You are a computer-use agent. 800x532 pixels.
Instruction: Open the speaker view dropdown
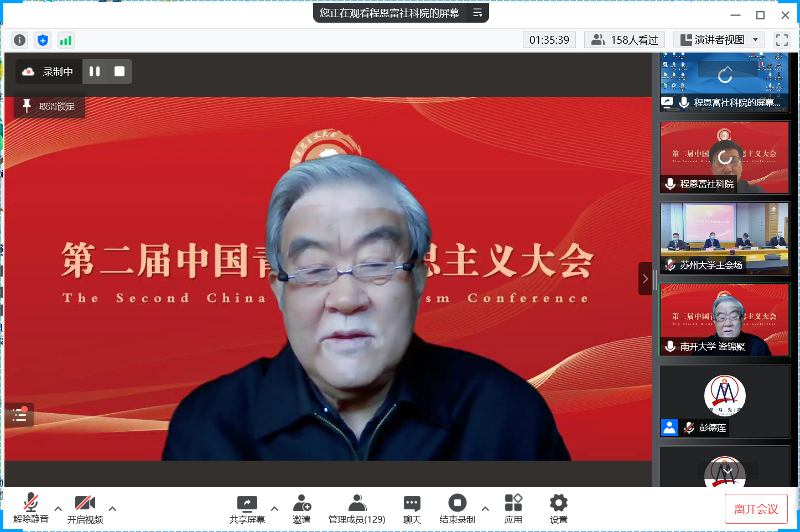pyautogui.click(x=719, y=40)
